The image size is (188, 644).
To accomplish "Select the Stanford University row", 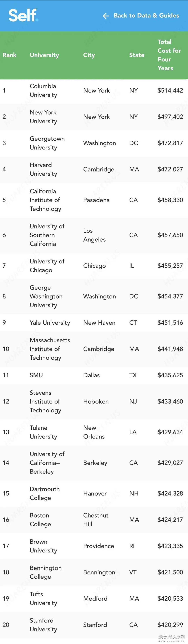I will (94, 624).
